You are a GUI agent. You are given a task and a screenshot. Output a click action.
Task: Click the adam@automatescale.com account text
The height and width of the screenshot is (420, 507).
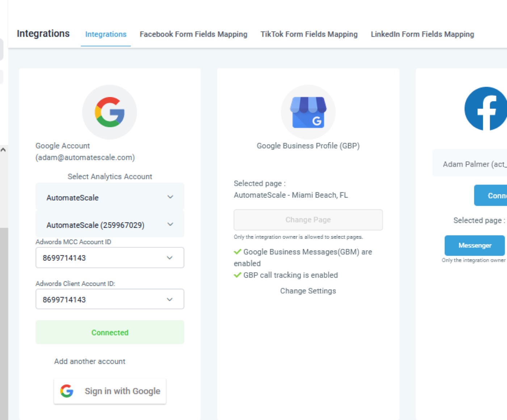(x=85, y=157)
